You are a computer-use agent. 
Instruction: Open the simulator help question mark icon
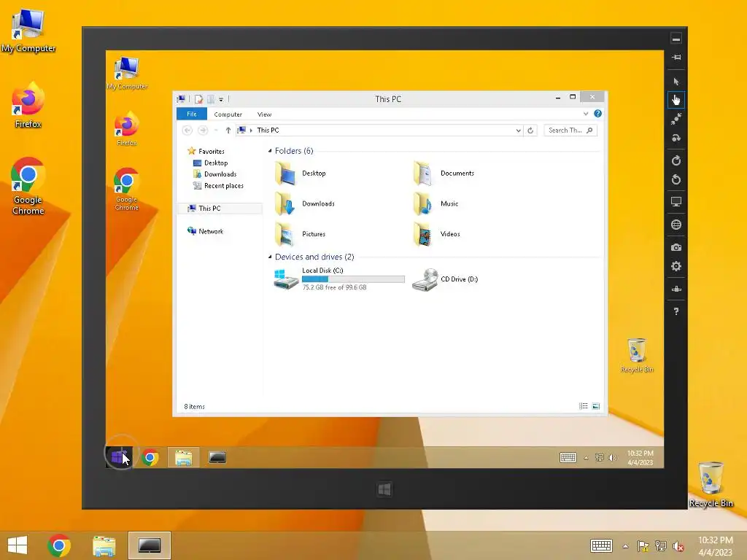(676, 311)
